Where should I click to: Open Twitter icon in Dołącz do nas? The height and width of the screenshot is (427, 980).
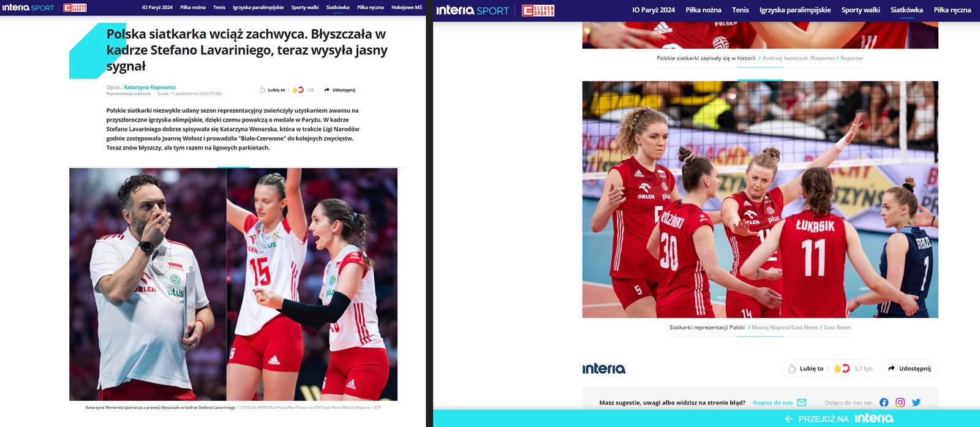(916, 402)
